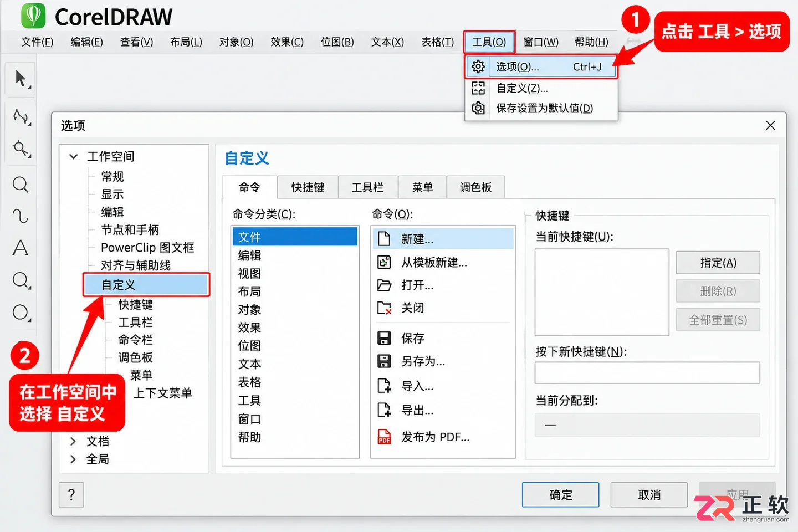Click the gear icon beside 选项(O)
The image size is (798, 532).
[x=478, y=67]
